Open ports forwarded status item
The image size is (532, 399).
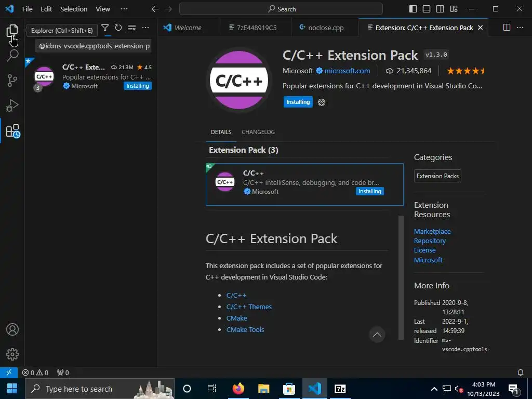63,373
